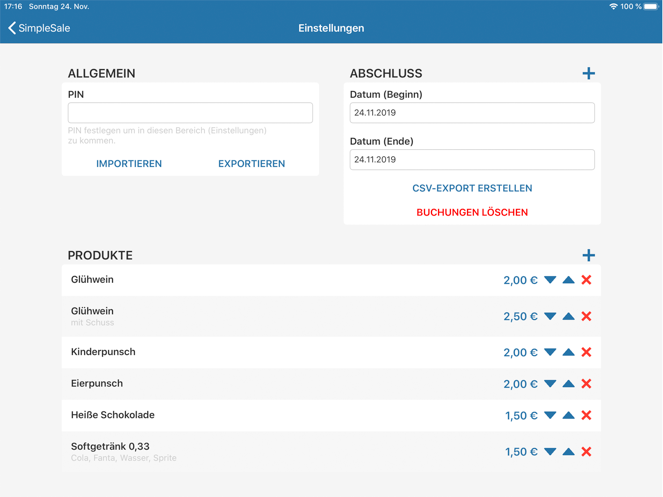Open the Heiße Schokolade product row
This screenshot has height=497, width=663.
pyautogui.click(x=331, y=415)
